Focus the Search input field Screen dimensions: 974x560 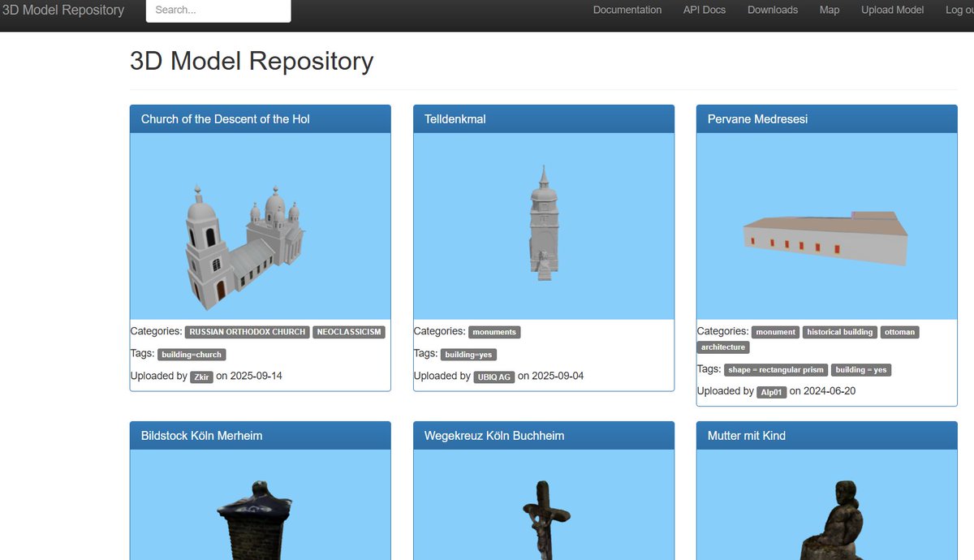point(218,11)
